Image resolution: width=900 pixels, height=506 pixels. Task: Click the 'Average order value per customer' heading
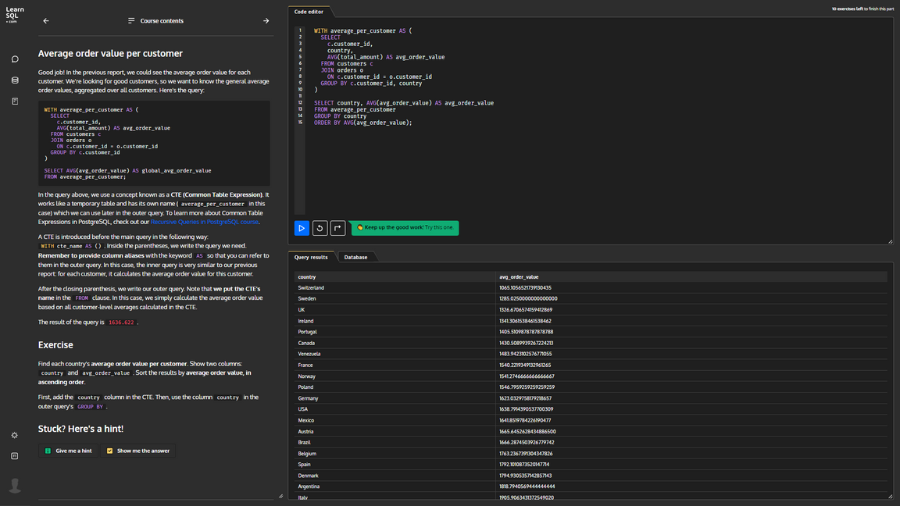(x=110, y=53)
